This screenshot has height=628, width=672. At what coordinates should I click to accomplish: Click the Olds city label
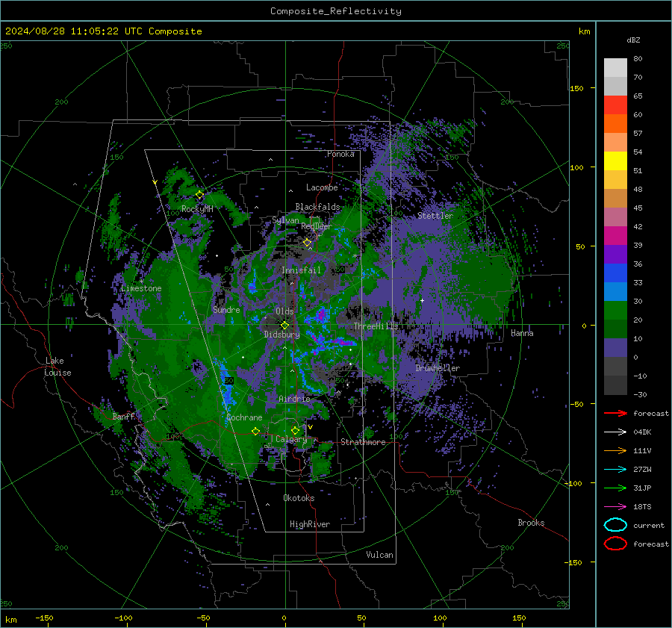tap(284, 311)
